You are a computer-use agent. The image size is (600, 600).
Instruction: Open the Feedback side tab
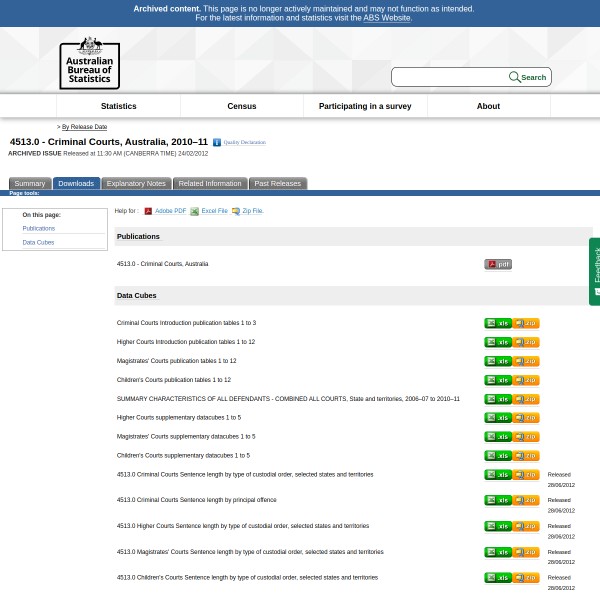pyautogui.click(x=595, y=270)
